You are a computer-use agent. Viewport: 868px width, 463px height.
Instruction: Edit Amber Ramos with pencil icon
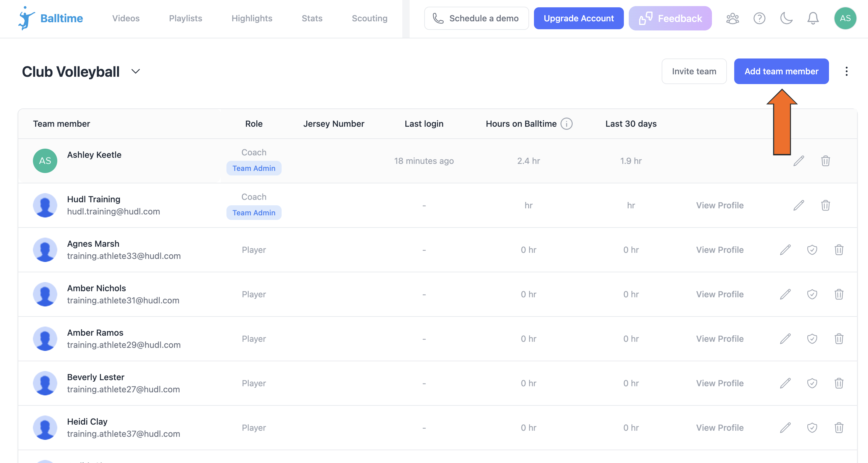point(785,339)
